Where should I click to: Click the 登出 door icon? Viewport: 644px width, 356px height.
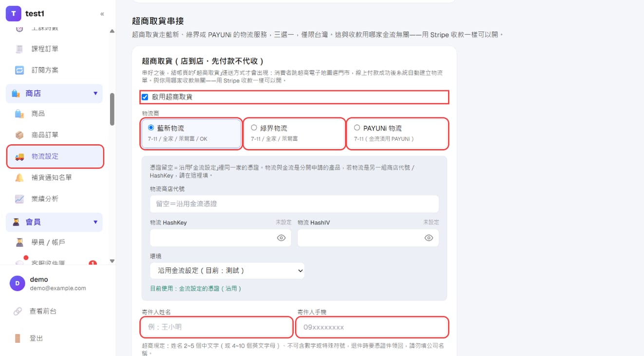click(x=18, y=338)
